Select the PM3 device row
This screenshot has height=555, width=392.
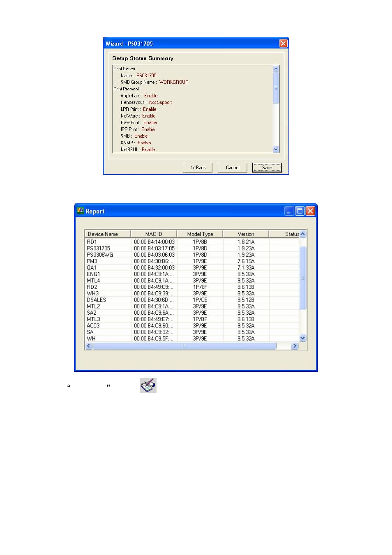click(191, 261)
